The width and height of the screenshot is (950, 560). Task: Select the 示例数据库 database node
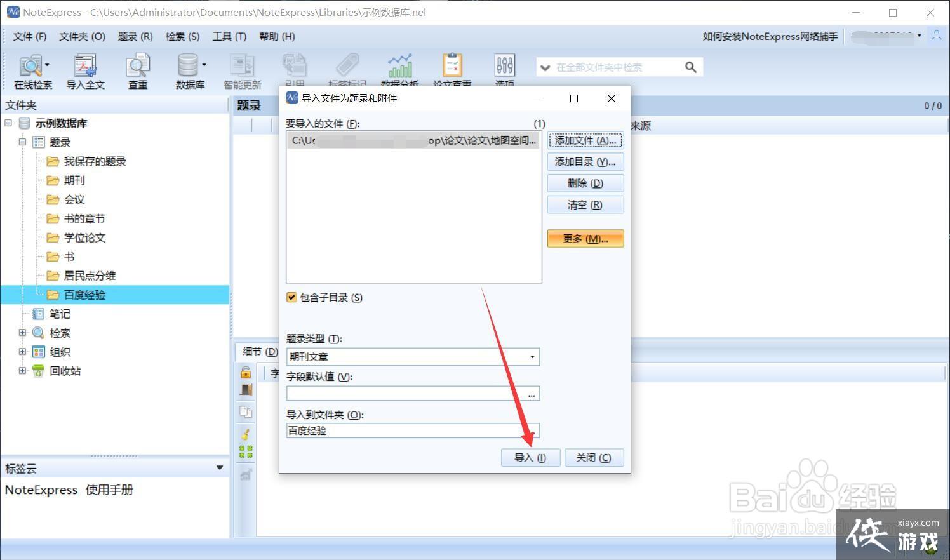pyautogui.click(x=61, y=123)
